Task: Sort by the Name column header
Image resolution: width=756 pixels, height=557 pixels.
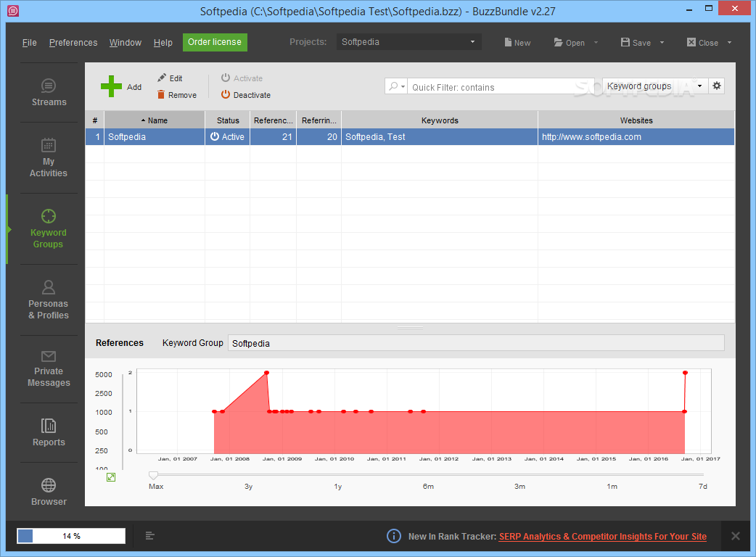Action: [155, 120]
